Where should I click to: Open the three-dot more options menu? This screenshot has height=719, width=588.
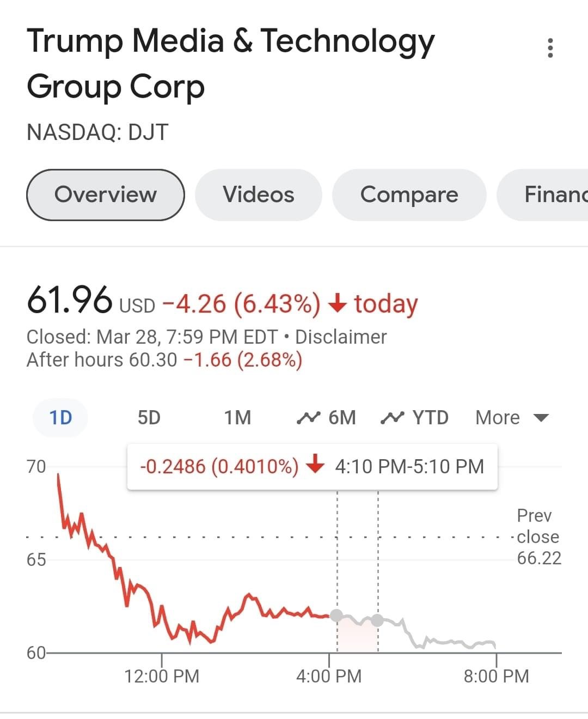point(550,48)
